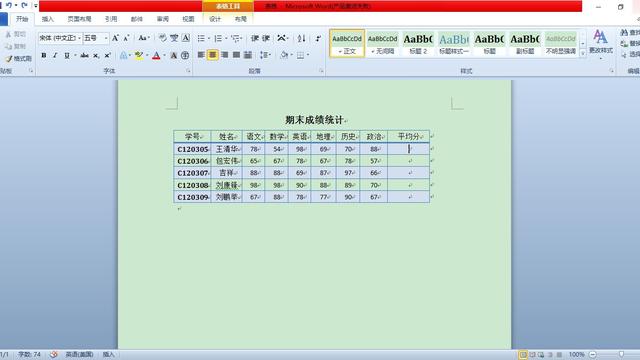Click the Asian Layout icon
This screenshot has height=360, width=640.
click(x=281, y=38)
